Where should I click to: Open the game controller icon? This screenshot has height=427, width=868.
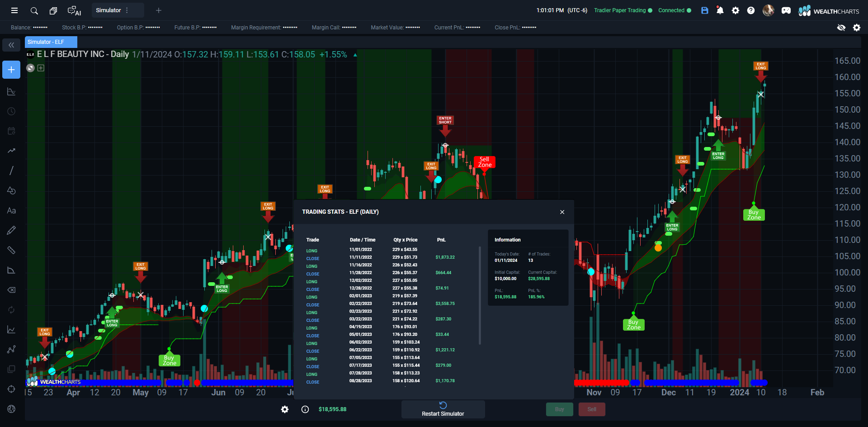[786, 10]
